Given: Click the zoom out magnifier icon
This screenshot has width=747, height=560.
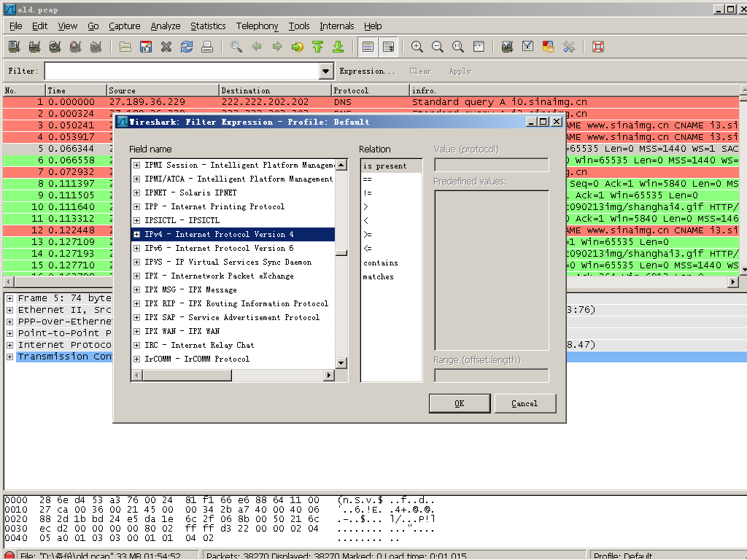Looking at the screenshot, I should (438, 47).
